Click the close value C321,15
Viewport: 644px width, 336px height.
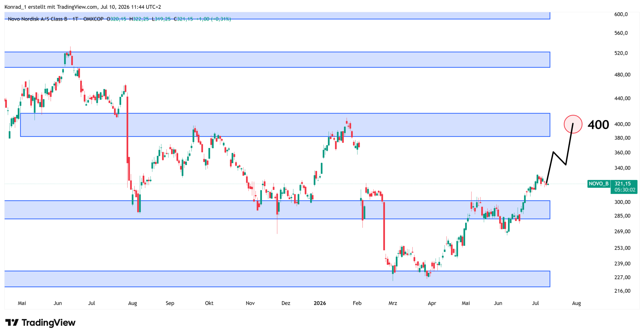[183, 19]
